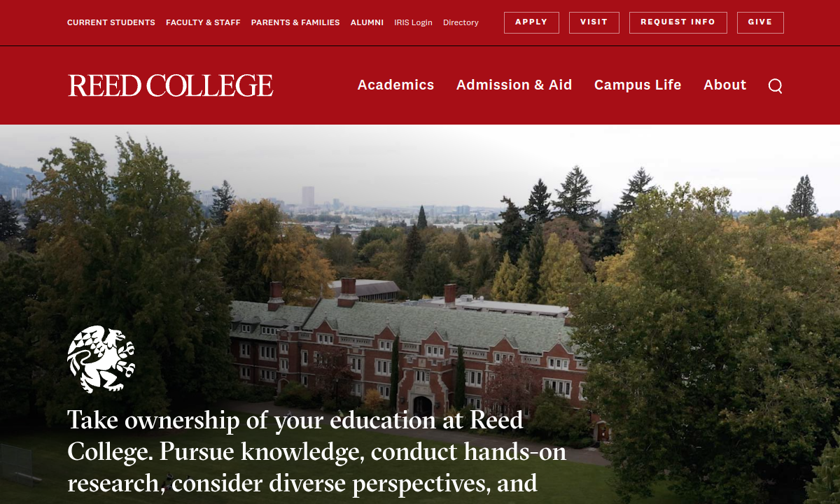This screenshot has height=504, width=840.
Task: Open the search magnifier icon
Action: tap(775, 85)
